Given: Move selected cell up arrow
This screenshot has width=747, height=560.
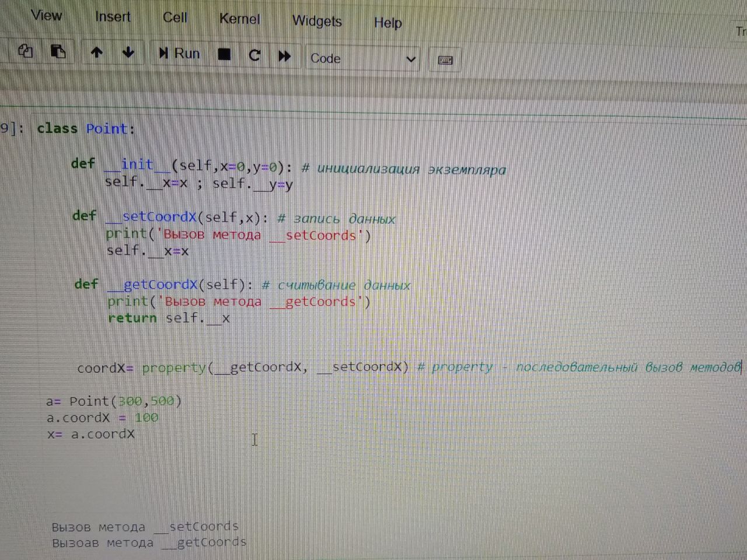Looking at the screenshot, I should coord(97,52).
